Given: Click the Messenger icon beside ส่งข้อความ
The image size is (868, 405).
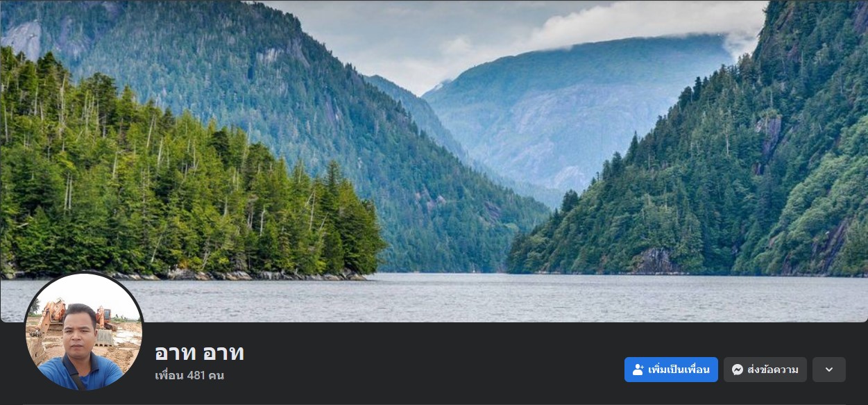Looking at the screenshot, I should point(738,370).
